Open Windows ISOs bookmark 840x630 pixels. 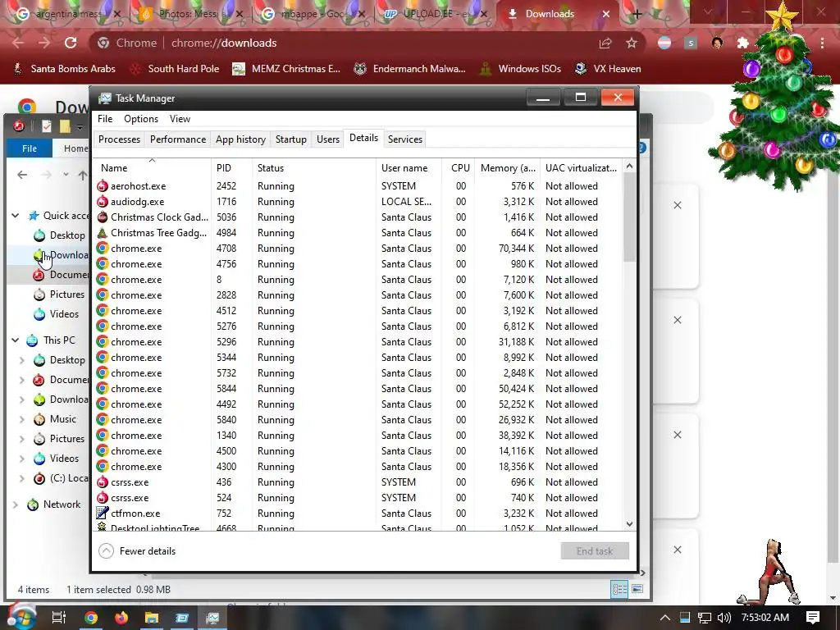pos(520,69)
